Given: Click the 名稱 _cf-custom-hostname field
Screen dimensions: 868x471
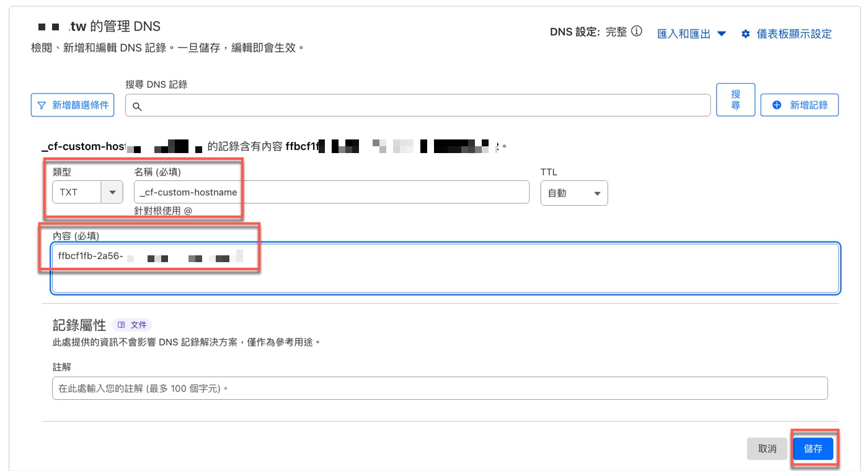Looking at the screenshot, I should coord(332,192).
